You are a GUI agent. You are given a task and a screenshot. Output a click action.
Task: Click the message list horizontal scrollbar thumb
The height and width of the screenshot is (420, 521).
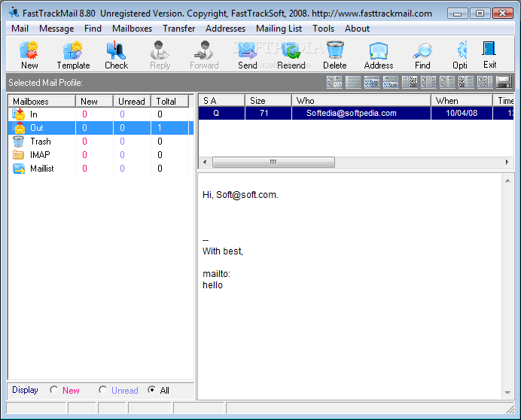[x=273, y=162]
